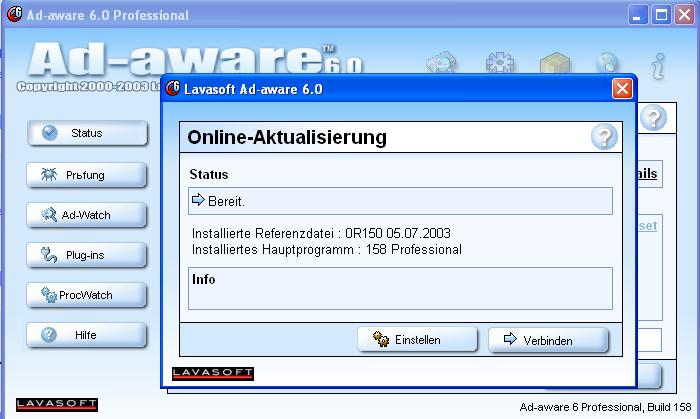Image resolution: width=700 pixels, height=419 pixels.
Task: Click the partially hidden 'set' link
Action: coord(647,226)
